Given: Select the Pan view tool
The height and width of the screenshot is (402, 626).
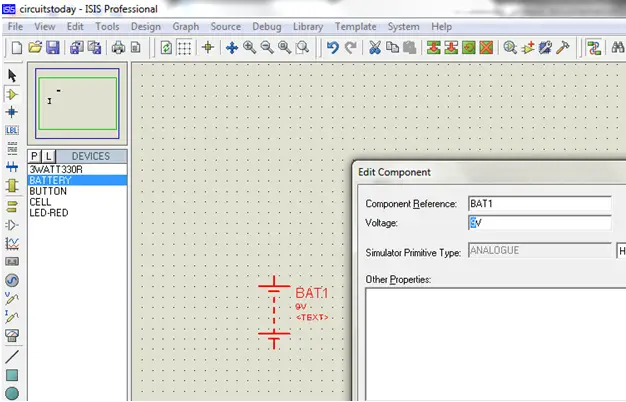Looking at the screenshot, I should [232, 48].
